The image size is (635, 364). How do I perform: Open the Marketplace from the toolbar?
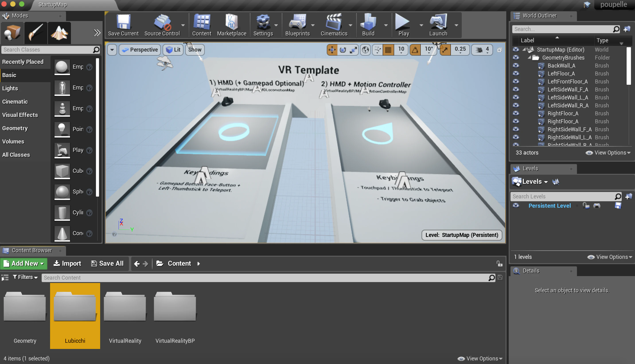click(x=232, y=25)
